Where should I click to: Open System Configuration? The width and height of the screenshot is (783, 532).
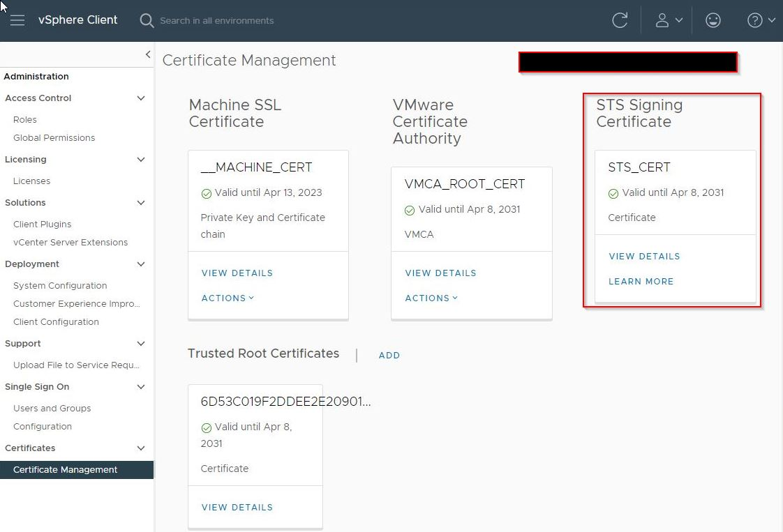pos(60,285)
